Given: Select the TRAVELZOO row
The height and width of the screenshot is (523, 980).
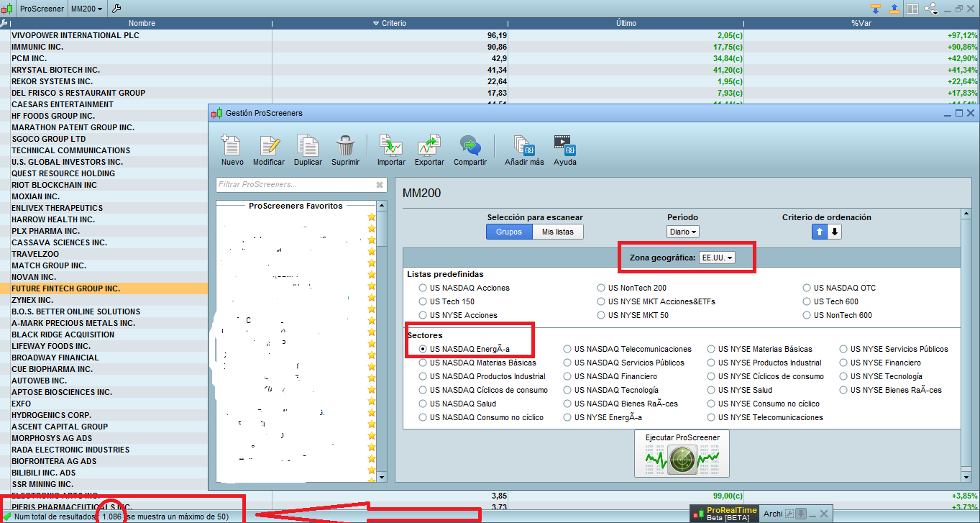Looking at the screenshot, I should click(x=104, y=254).
